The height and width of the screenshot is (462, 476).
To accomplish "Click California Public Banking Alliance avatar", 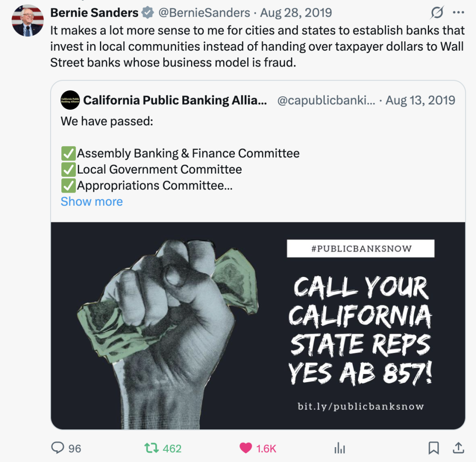I will (x=70, y=100).
